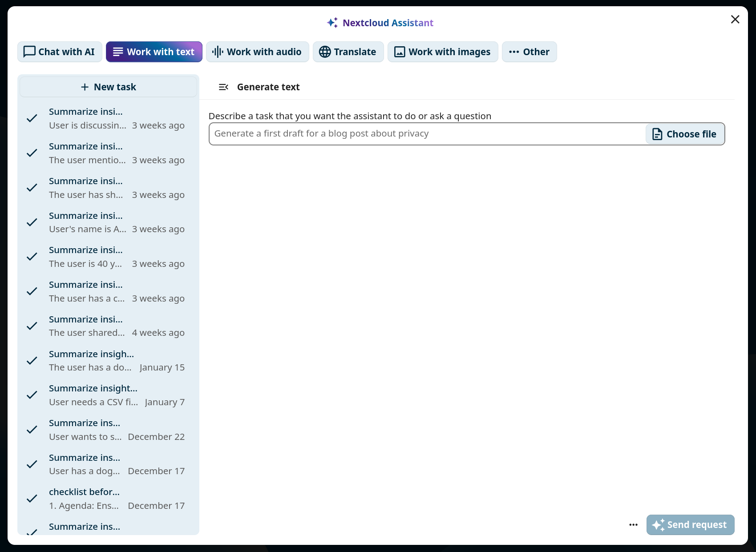The width and height of the screenshot is (756, 552).
Task: Select the 'The user shared...' task
Action: tap(108, 326)
